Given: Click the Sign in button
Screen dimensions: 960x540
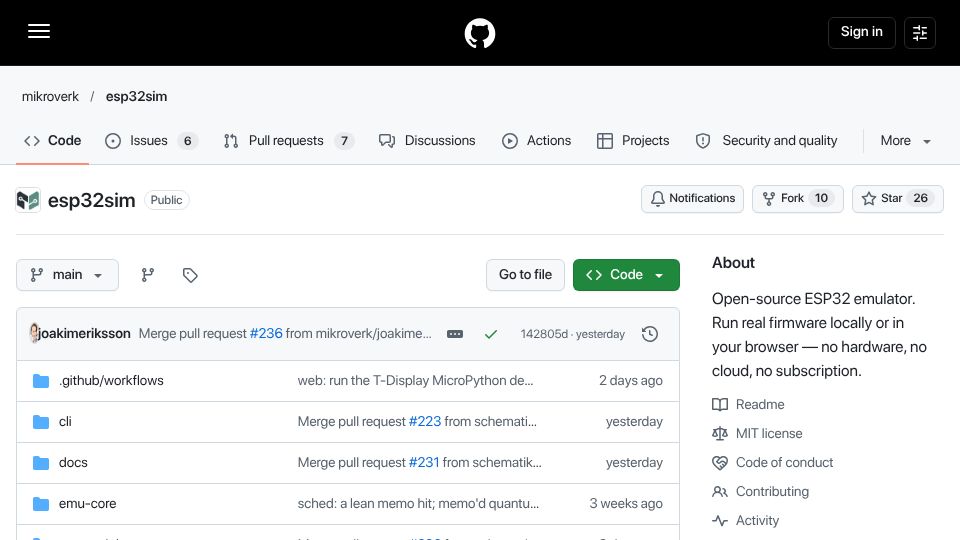Looking at the screenshot, I should [861, 32].
